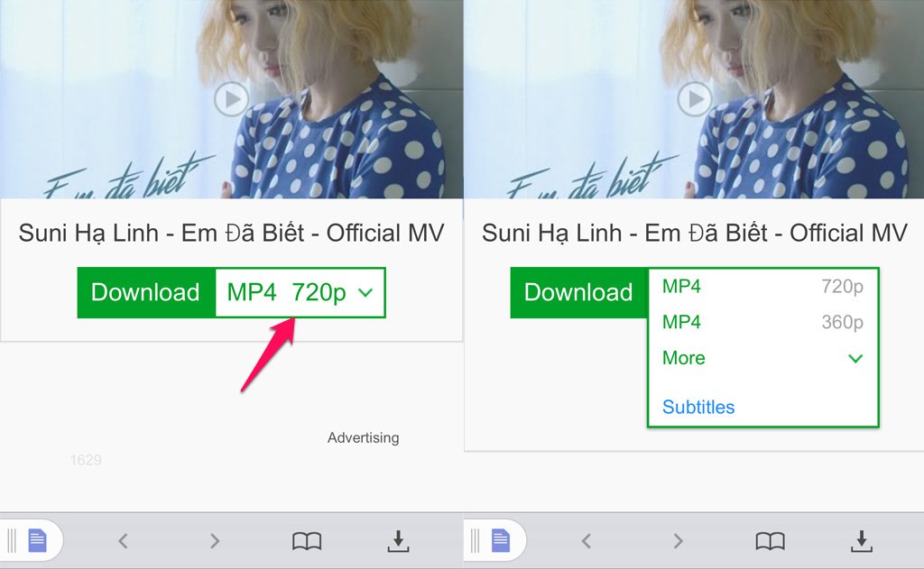924x569 pixels.
Task: Go back in right screenshot browser toolbar
Action: (587, 541)
